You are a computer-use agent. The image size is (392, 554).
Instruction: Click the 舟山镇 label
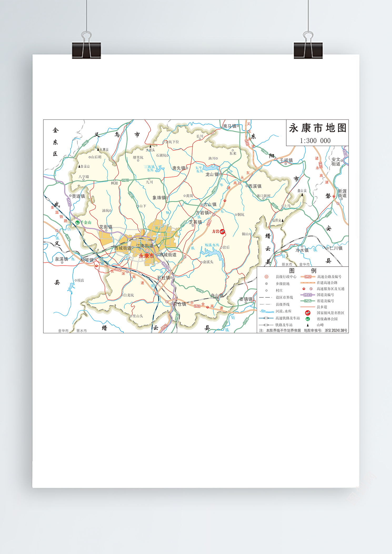tap(217, 296)
